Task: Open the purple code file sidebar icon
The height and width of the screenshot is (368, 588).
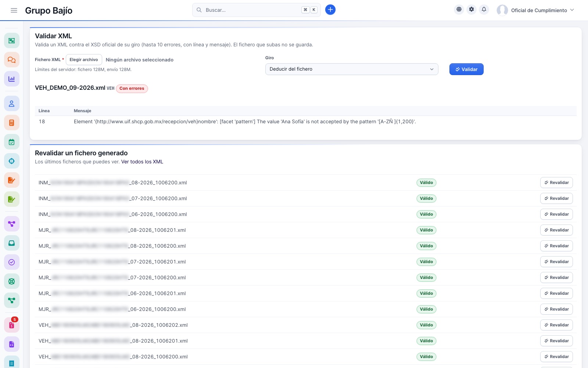Action: point(12,344)
